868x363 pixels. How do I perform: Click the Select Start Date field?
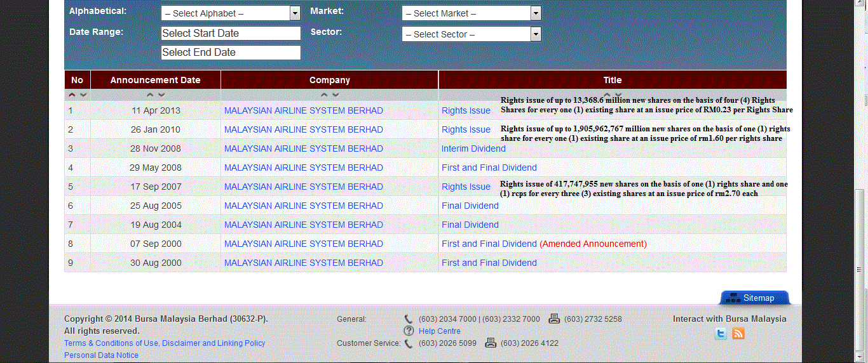pos(231,33)
